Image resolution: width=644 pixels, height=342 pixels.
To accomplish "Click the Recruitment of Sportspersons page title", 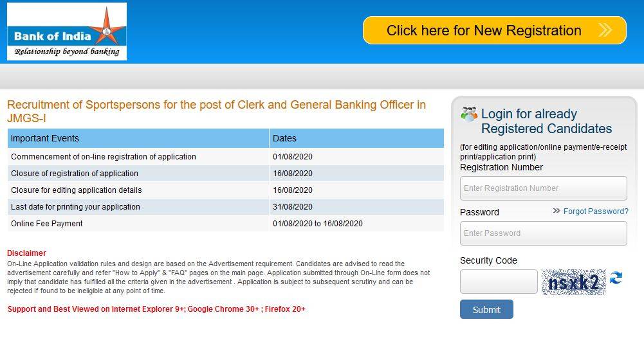I will (x=216, y=111).
